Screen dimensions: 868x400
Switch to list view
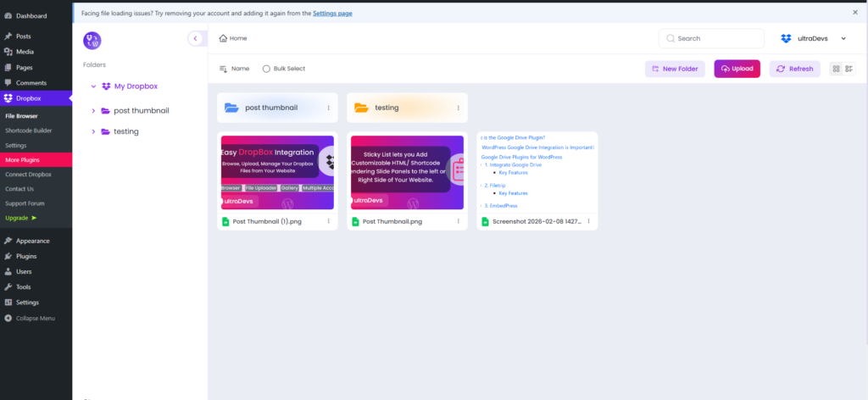coord(849,69)
